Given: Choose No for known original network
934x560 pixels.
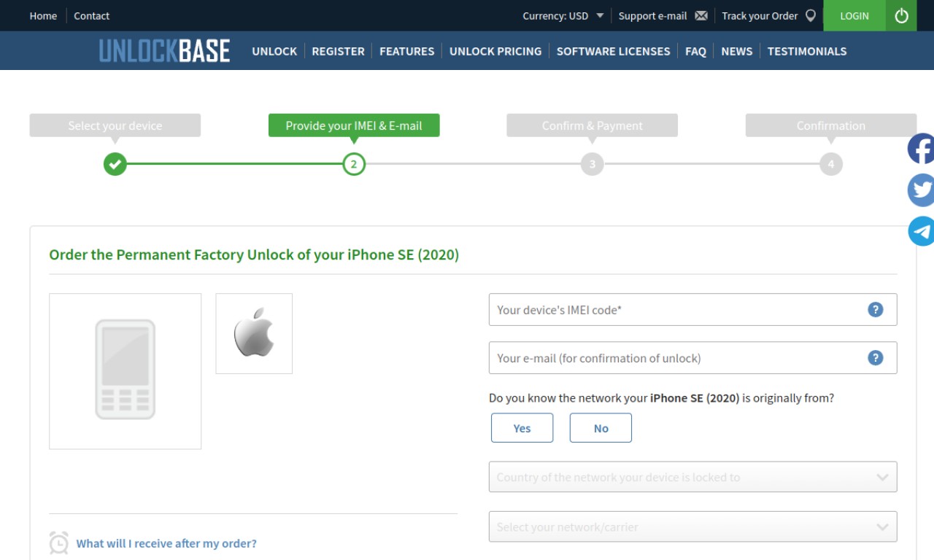Looking at the screenshot, I should tap(601, 428).
